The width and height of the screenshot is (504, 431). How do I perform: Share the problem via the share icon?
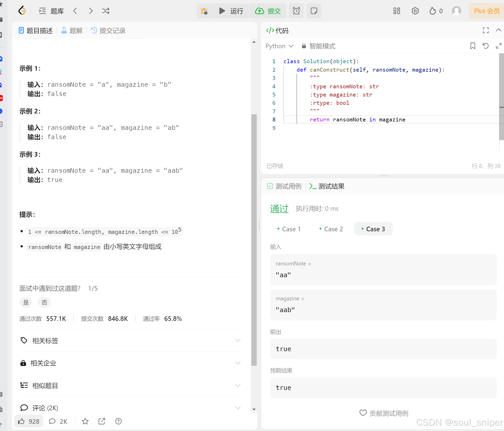tap(102, 421)
